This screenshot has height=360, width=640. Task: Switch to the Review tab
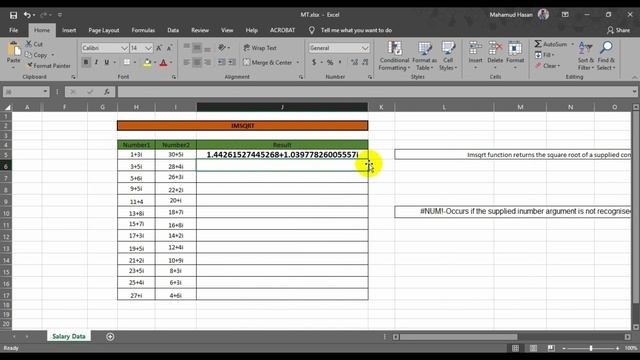coord(200,30)
